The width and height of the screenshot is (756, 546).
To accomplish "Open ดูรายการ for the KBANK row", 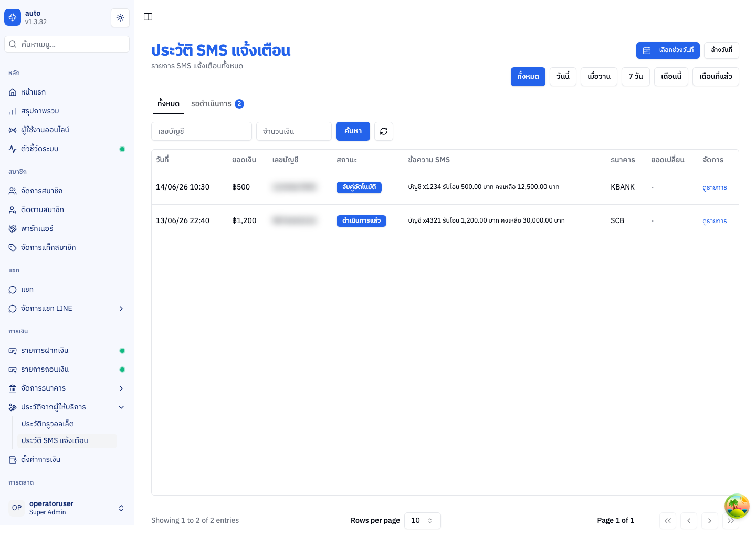I will [x=715, y=188].
